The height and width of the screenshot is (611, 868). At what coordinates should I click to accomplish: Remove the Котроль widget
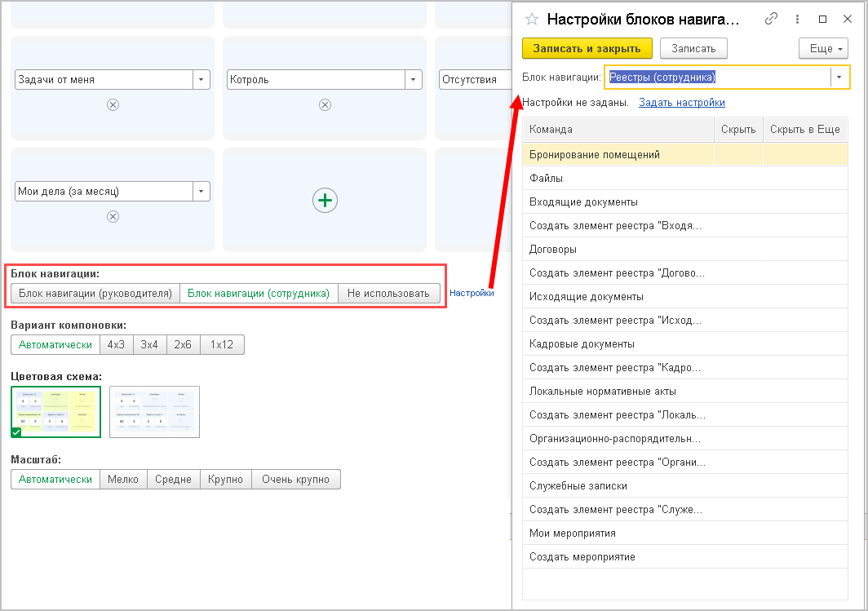[325, 104]
